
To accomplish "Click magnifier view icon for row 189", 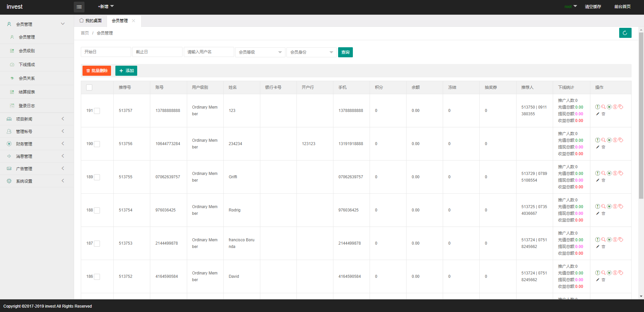I will pos(603,173).
